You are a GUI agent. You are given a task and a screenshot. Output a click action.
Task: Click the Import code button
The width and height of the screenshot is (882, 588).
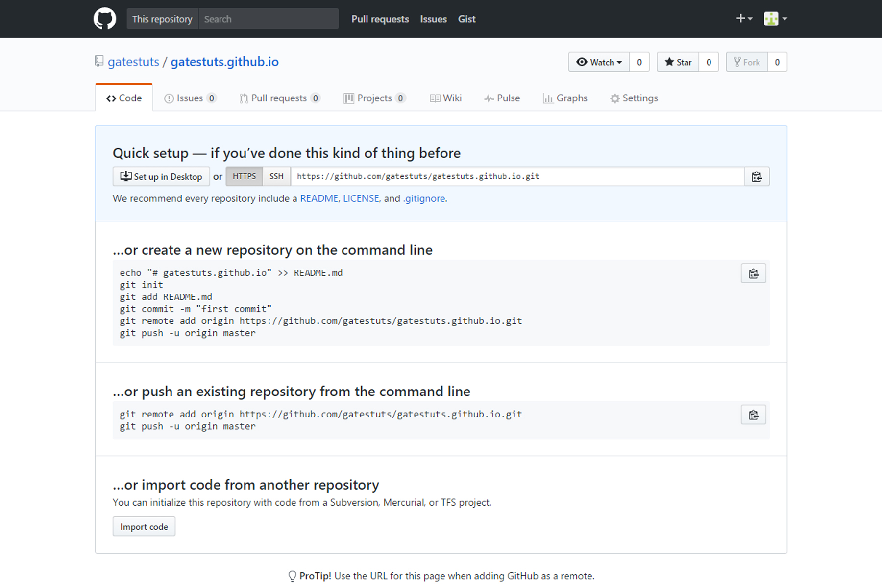[144, 526]
